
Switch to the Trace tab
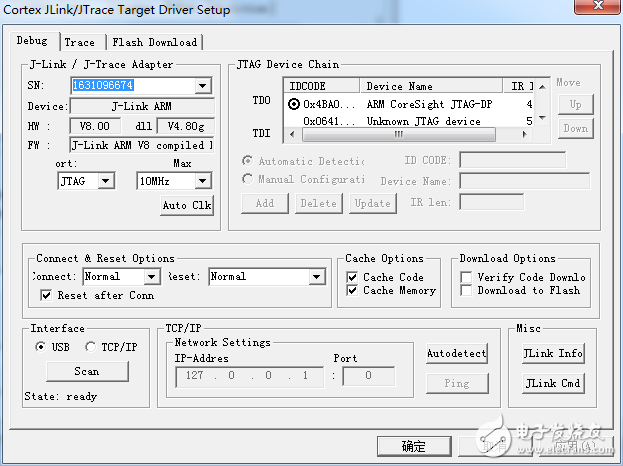80,42
